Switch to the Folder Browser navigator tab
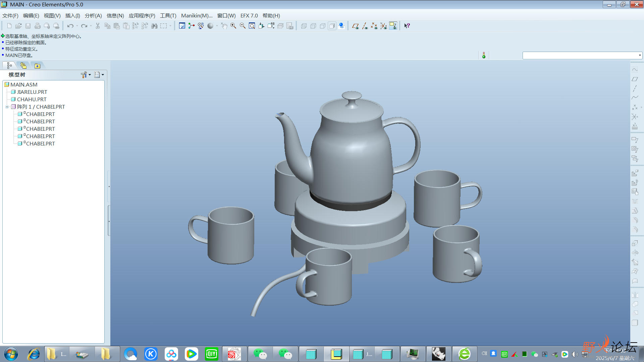Viewport: 644px width, 362px height. pos(23,65)
